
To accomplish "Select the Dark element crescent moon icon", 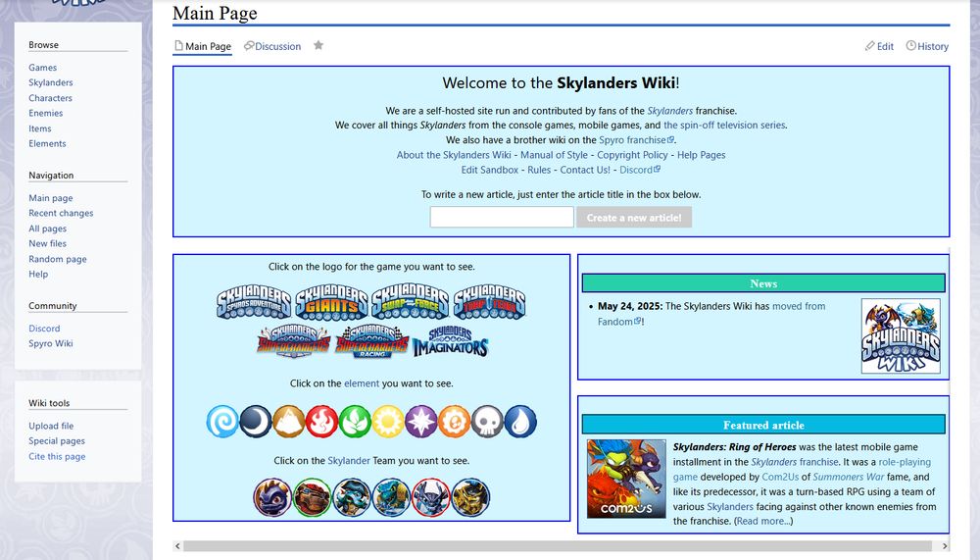I will pyautogui.click(x=256, y=421).
